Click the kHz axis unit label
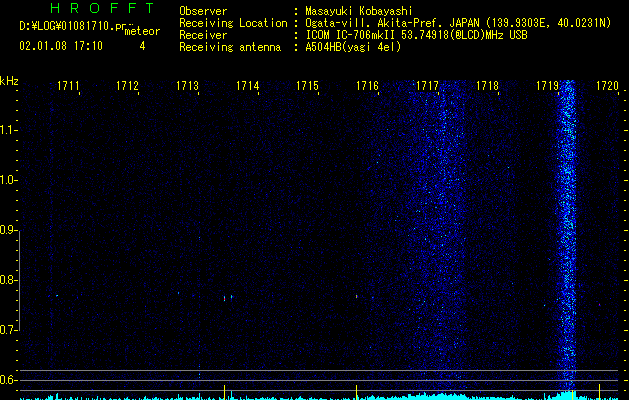This screenshot has width=629, height=400. tap(9, 81)
